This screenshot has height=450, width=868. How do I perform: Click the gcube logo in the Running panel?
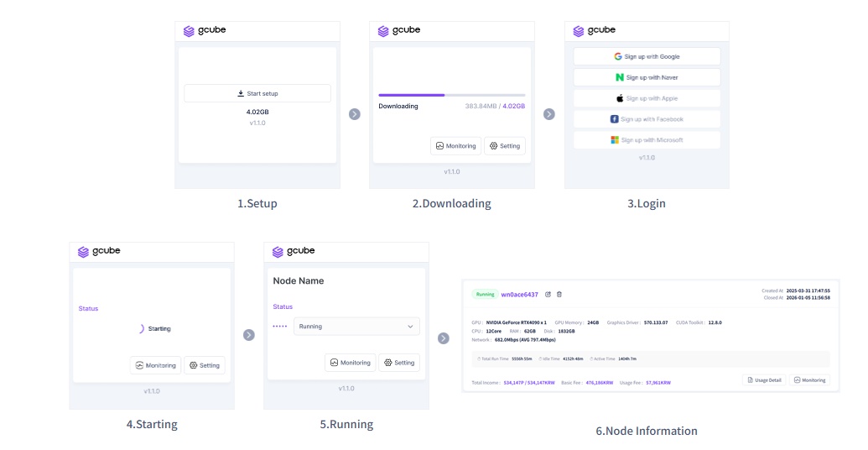[294, 252]
